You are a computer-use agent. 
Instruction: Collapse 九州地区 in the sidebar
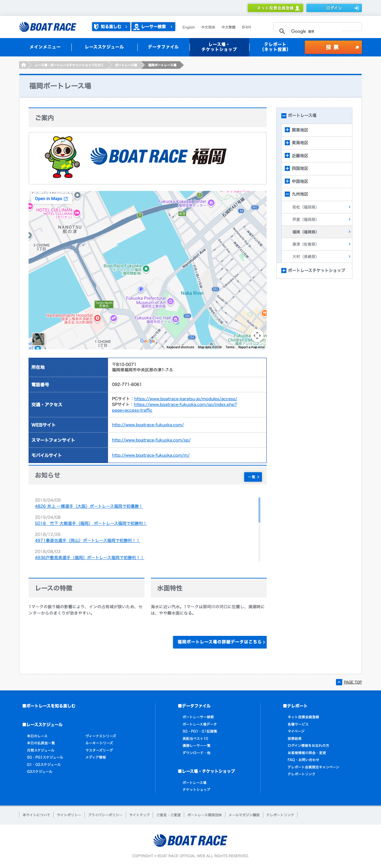[x=287, y=194]
